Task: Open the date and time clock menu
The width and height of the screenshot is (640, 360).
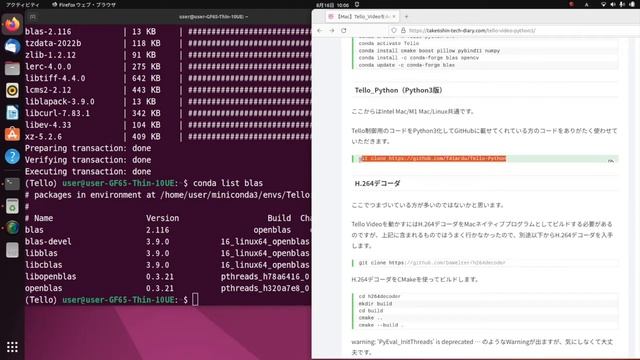Action: pos(332,5)
